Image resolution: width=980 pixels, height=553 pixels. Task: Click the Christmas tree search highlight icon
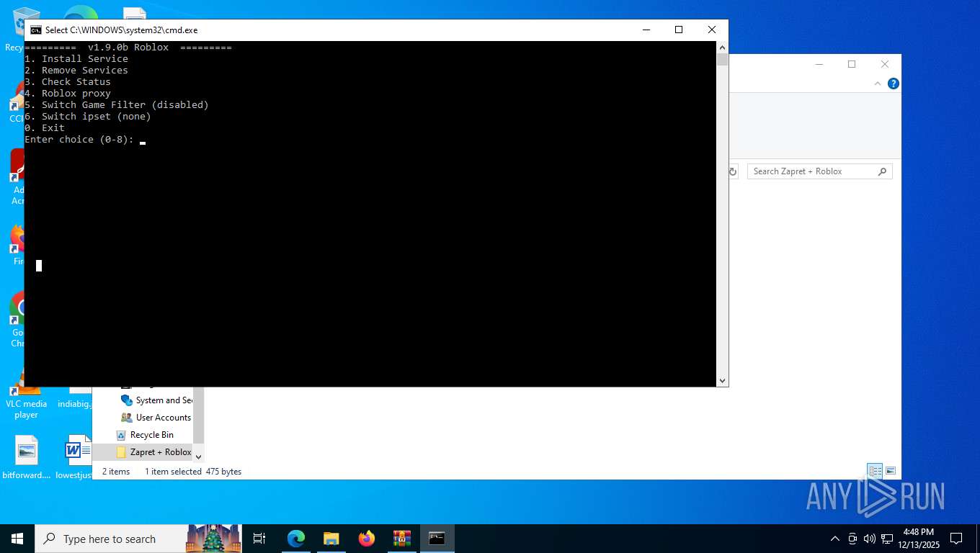(213, 539)
